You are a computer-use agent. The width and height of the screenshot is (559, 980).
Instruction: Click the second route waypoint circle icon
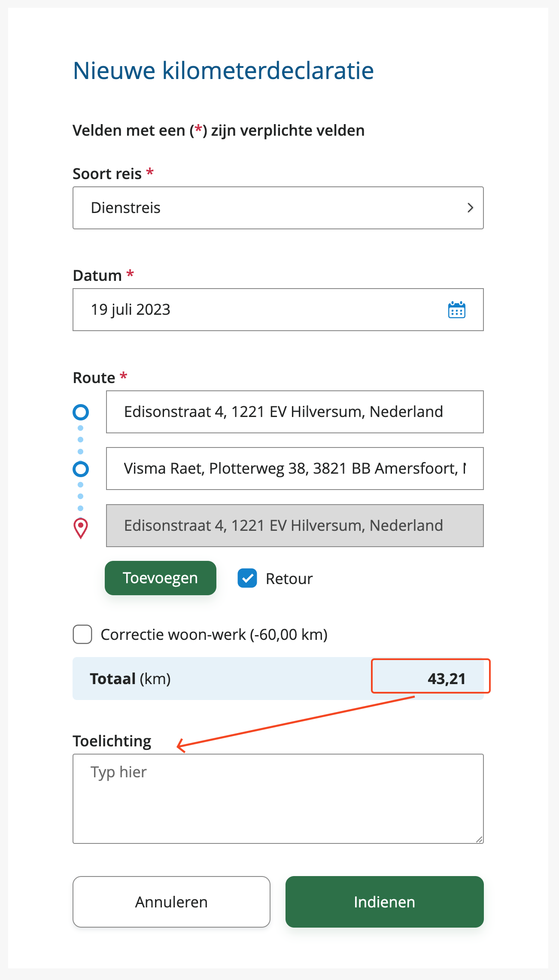[81, 469]
